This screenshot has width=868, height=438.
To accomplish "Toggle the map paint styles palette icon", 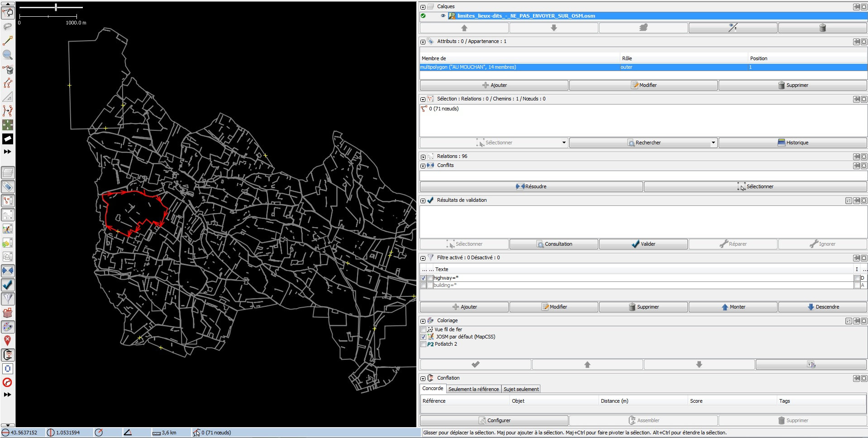I will pyautogui.click(x=8, y=327).
